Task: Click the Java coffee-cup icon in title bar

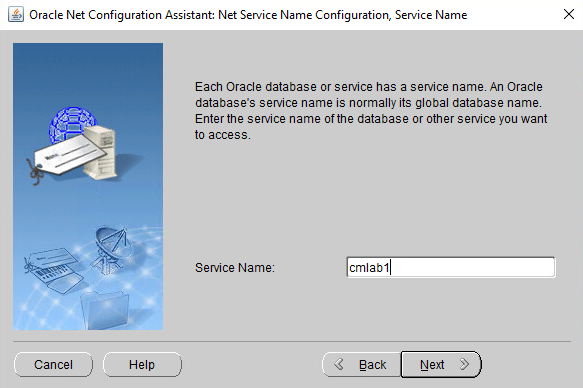Action: pyautogui.click(x=16, y=15)
